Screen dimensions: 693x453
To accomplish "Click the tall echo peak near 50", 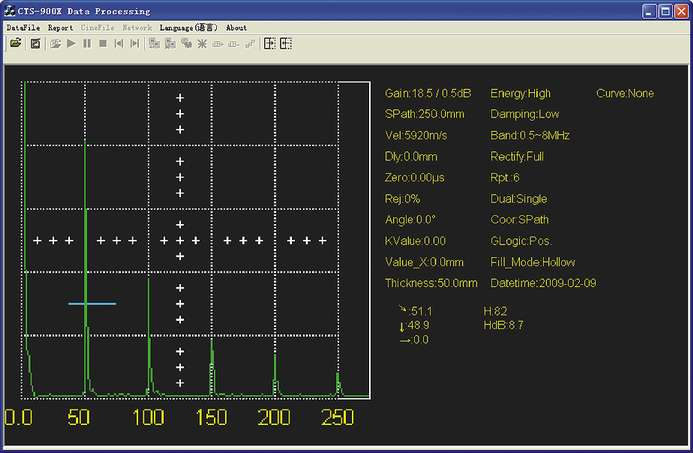I will coord(85,250).
